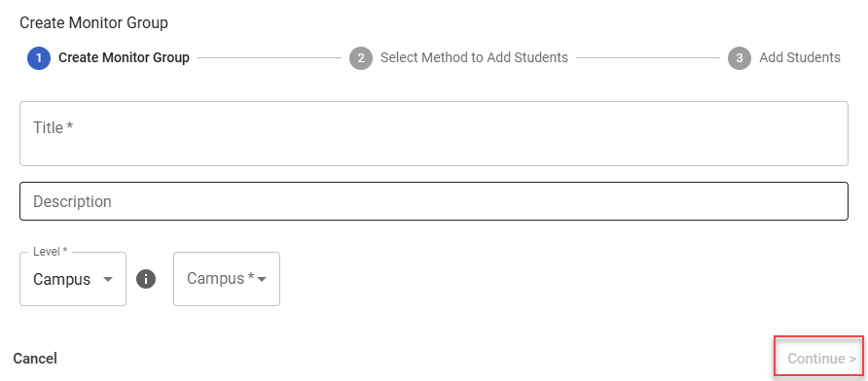Go to Create Monitor Group step label

[124, 57]
